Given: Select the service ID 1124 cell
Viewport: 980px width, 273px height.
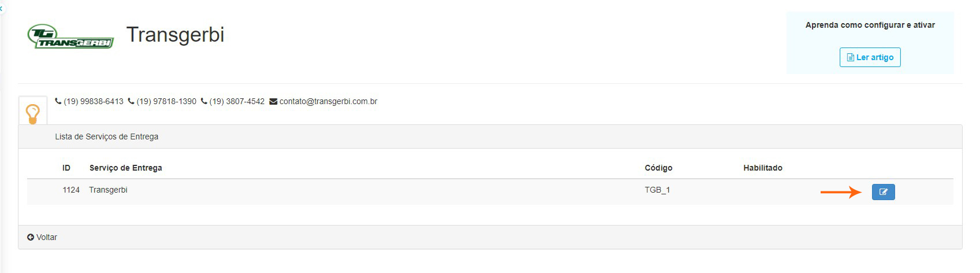Looking at the screenshot, I should click(71, 190).
